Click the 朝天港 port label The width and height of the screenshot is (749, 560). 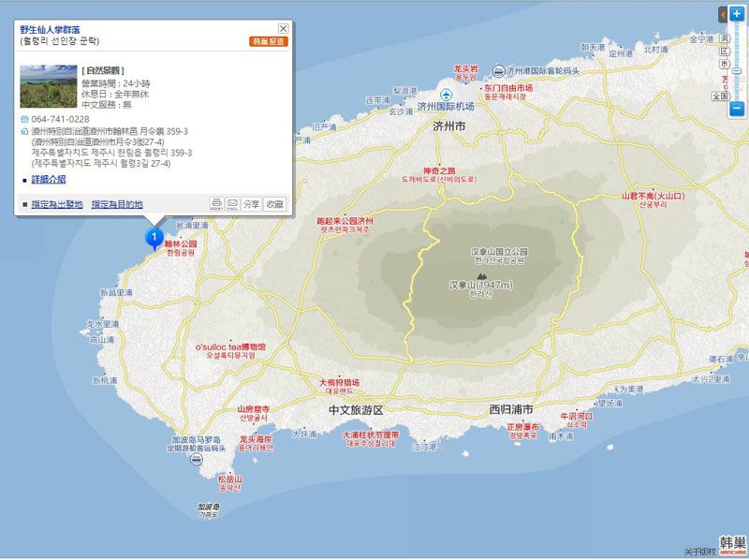(593, 48)
